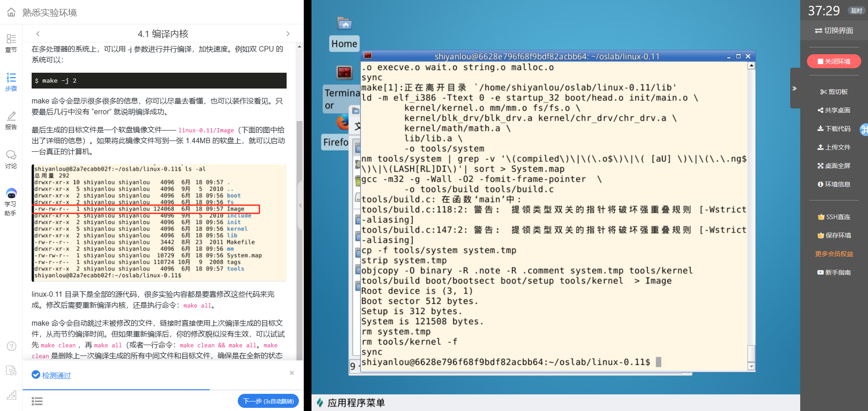
Task: Go to next section with right chevron
Action: [288, 34]
